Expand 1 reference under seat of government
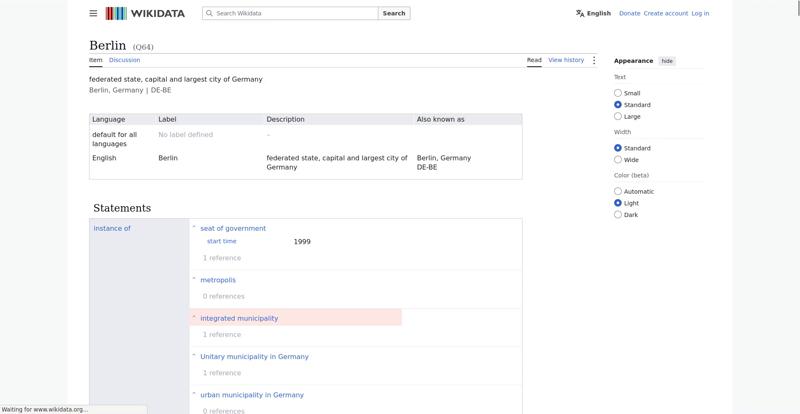The image size is (800, 414). point(222,258)
